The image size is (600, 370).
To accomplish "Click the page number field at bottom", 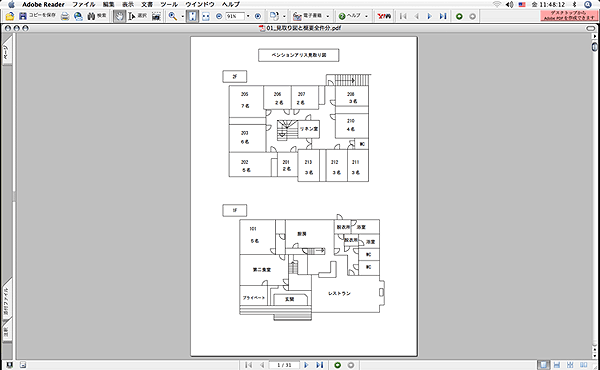I will tap(284, 365).
